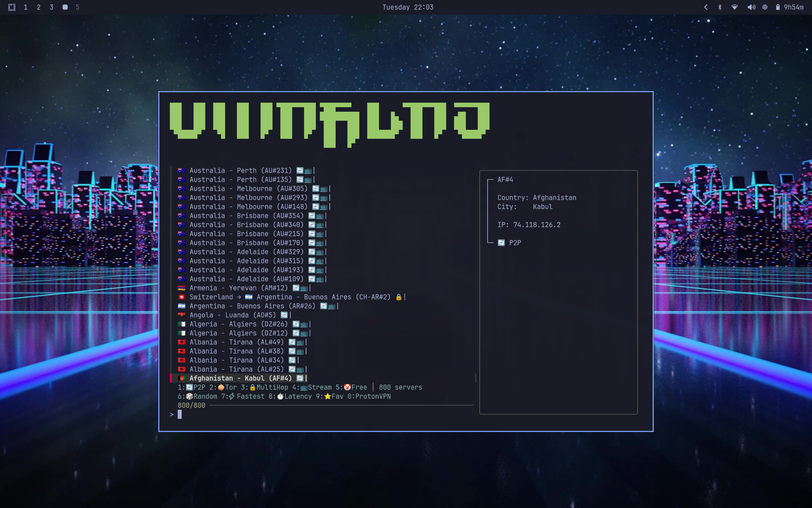Screen dimensions: 812x508
Task: Click the search prompt input field
Action: pyautogui.click(x=180, y=414)
